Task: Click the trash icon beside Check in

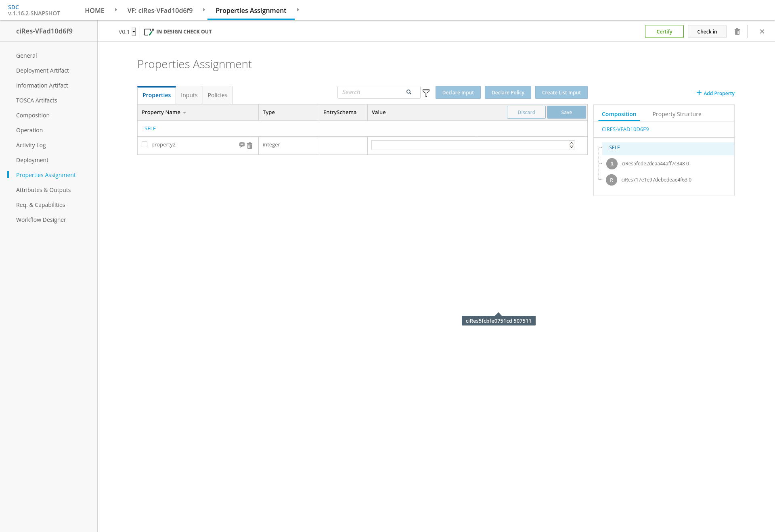Action: (737, 31)
